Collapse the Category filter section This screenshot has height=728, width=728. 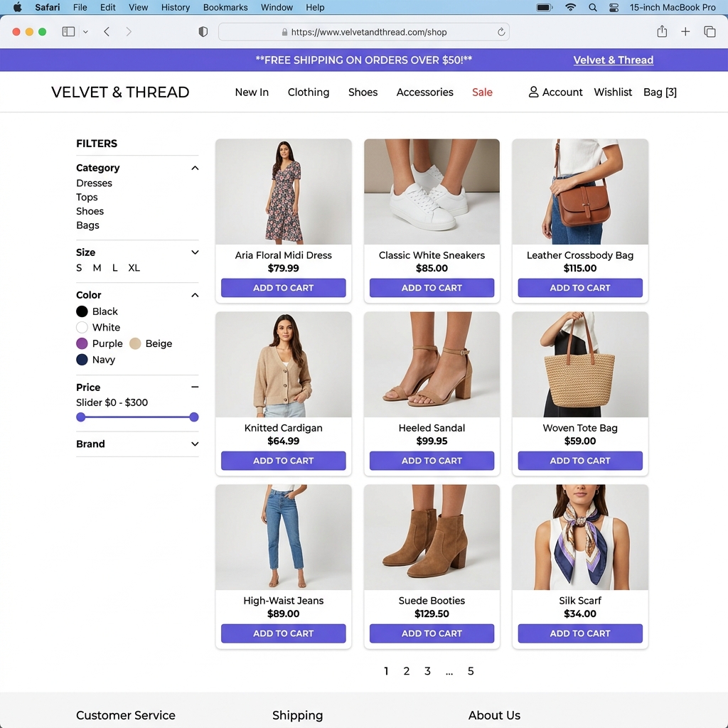[195, 168]
